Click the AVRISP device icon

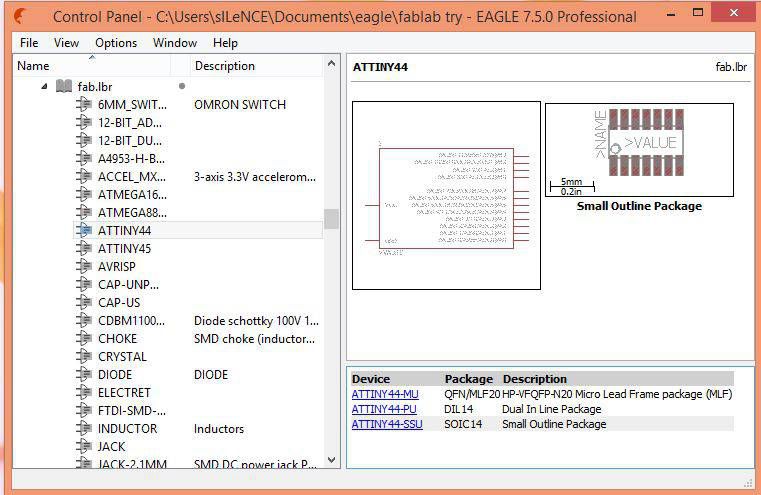pos(84,266)
